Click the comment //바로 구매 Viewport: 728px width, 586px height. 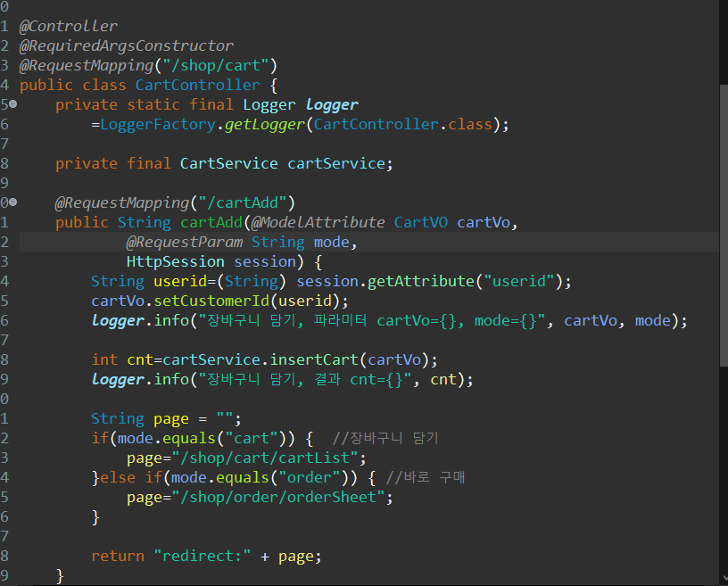click(x=426, y=478)
